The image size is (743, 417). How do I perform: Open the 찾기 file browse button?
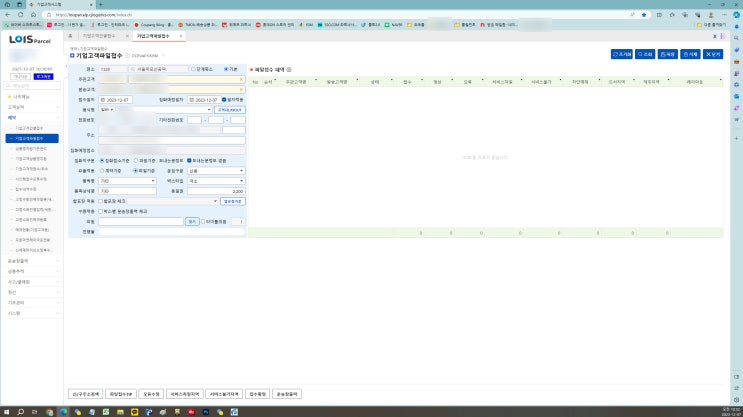click(x=192, y=222)
